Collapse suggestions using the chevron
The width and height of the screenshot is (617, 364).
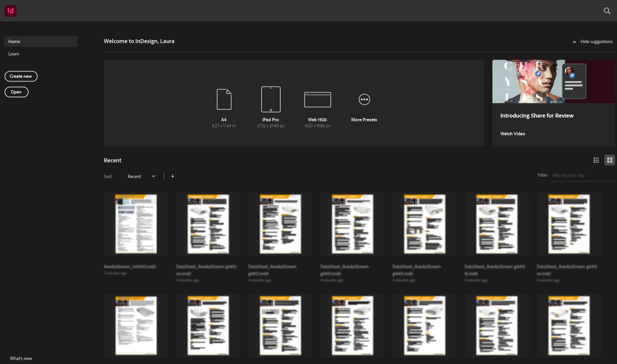(574, 42)
